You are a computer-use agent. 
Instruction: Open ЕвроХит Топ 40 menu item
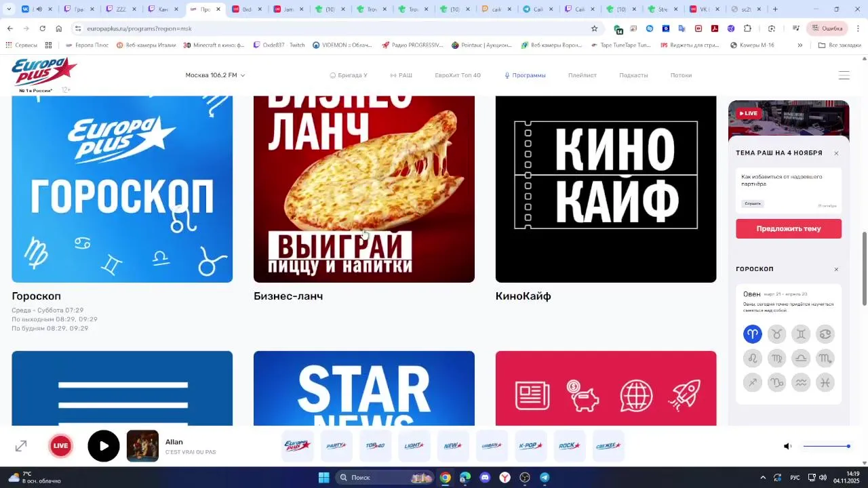[458, 75]
